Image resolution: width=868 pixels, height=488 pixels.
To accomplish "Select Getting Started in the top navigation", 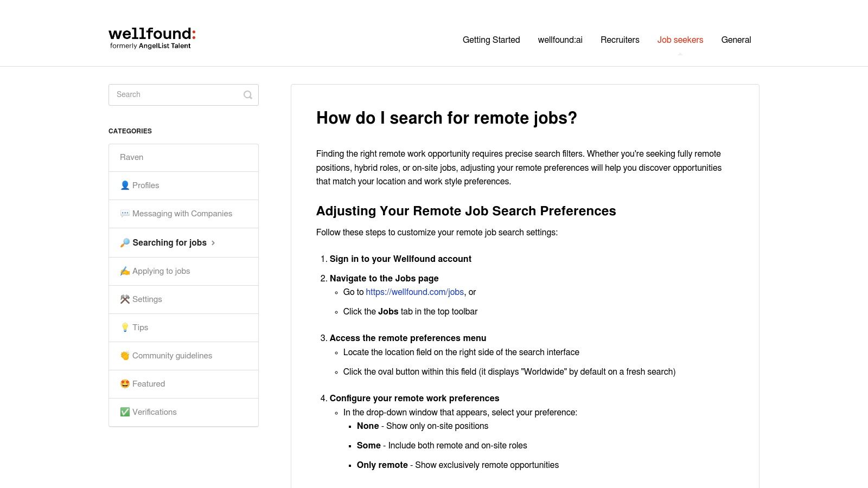I will pyautogui.click(x=491, y=40).
